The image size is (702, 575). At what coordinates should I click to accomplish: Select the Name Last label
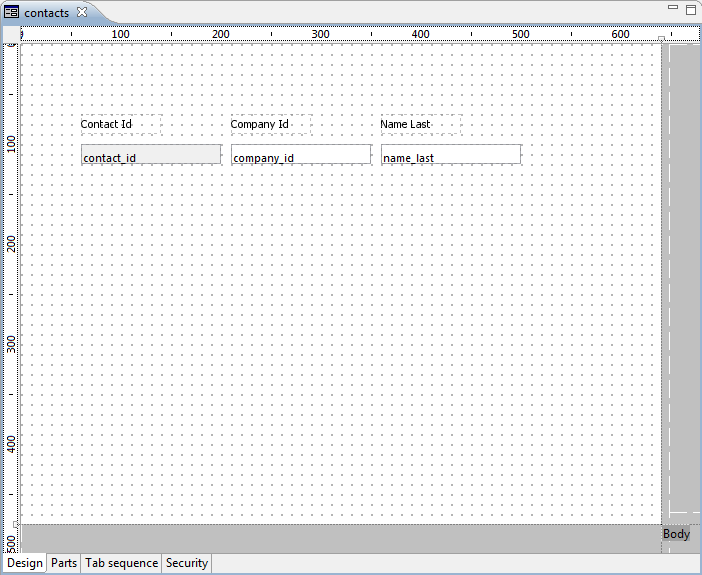[x=421, y=124]
